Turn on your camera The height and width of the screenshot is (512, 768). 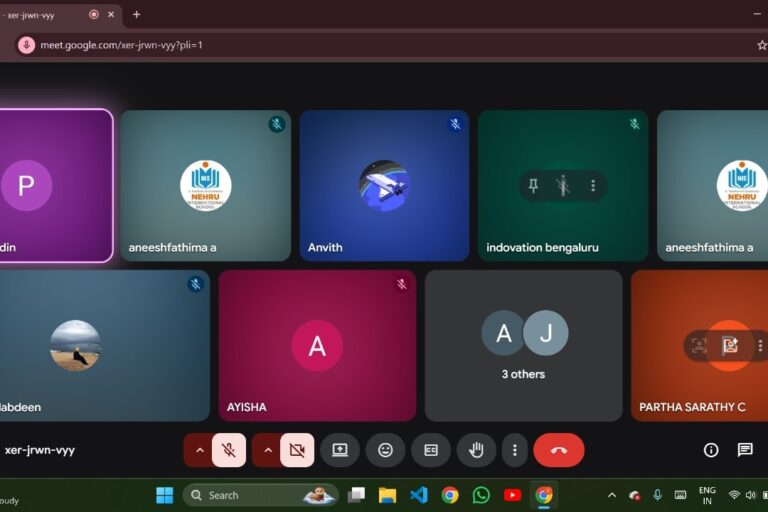click(297, 450)
